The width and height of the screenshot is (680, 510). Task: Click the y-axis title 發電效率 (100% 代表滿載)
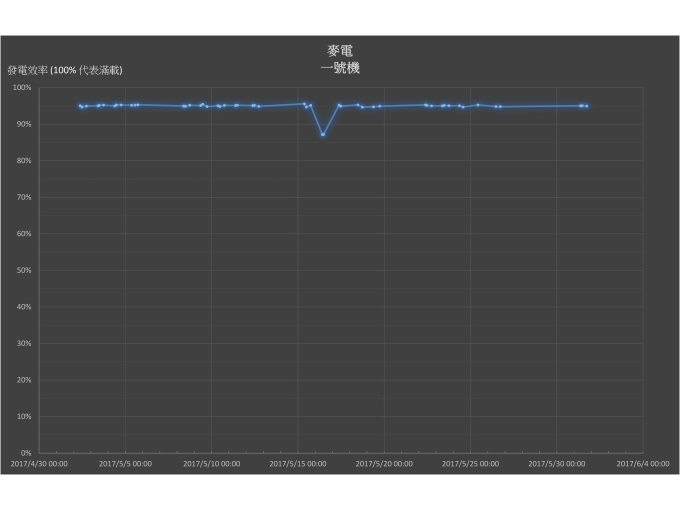pyautogui.click(x=65, y=71)
